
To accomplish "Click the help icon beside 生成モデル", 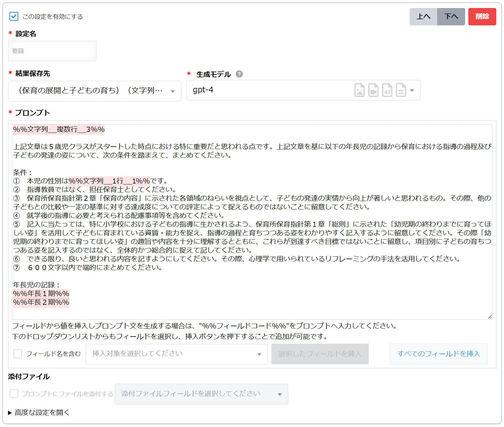I will [x=239, y=74].
